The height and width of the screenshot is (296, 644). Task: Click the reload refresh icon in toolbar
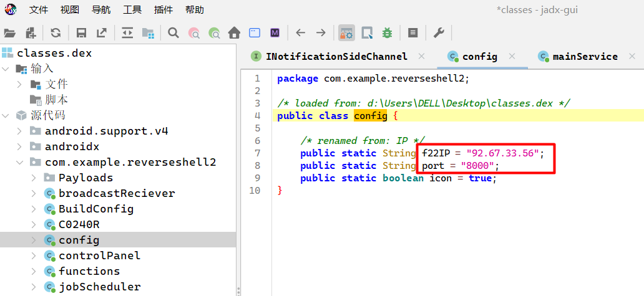(x=56, y=33)
